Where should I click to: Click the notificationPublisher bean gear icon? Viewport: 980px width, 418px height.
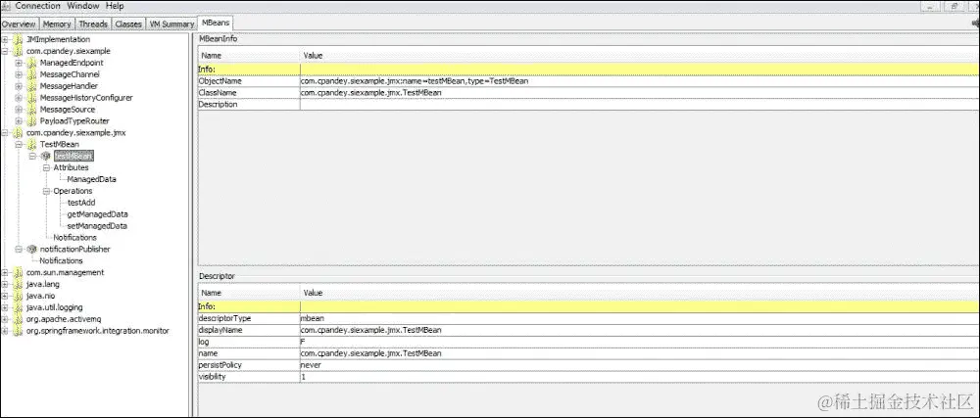[32, 249]
